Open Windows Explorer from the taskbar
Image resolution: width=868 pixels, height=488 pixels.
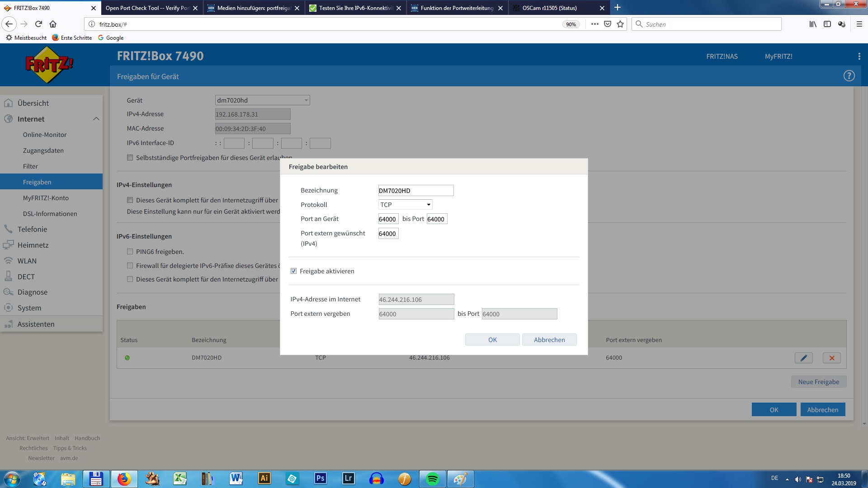[x=68, y=479]
